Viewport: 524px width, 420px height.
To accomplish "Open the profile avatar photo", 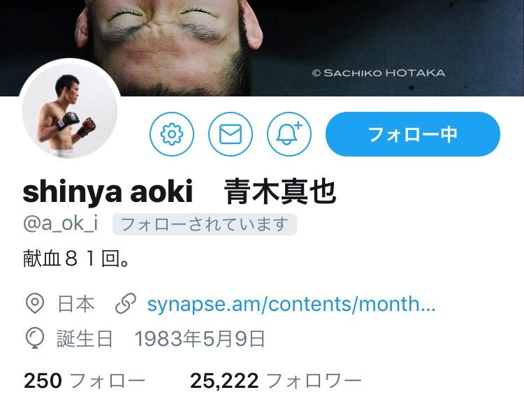I will 70,110.
